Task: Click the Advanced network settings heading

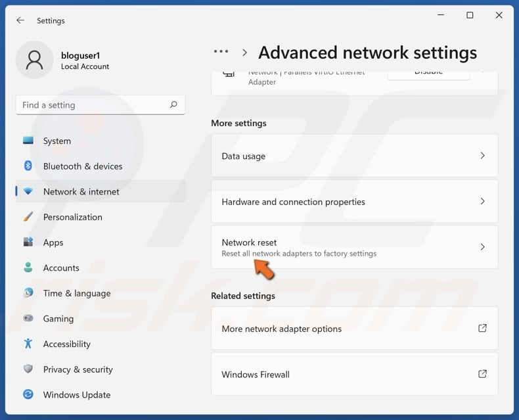Action: point(367,53)
